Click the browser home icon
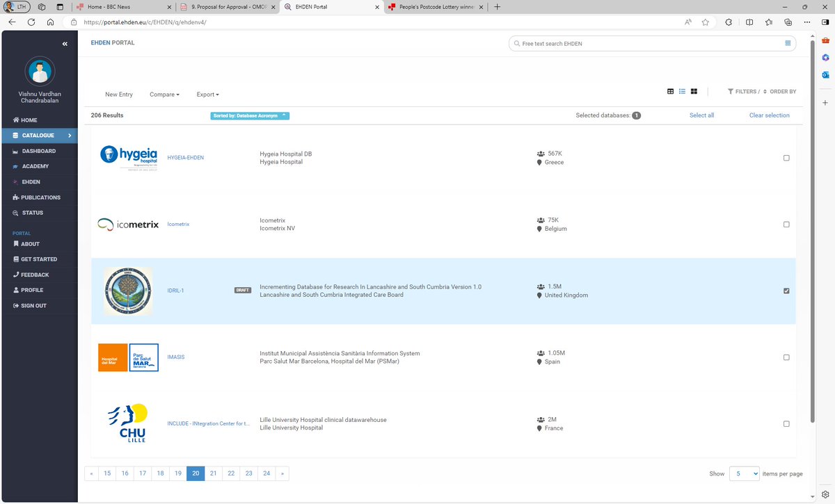 click(x=51, y=22)
